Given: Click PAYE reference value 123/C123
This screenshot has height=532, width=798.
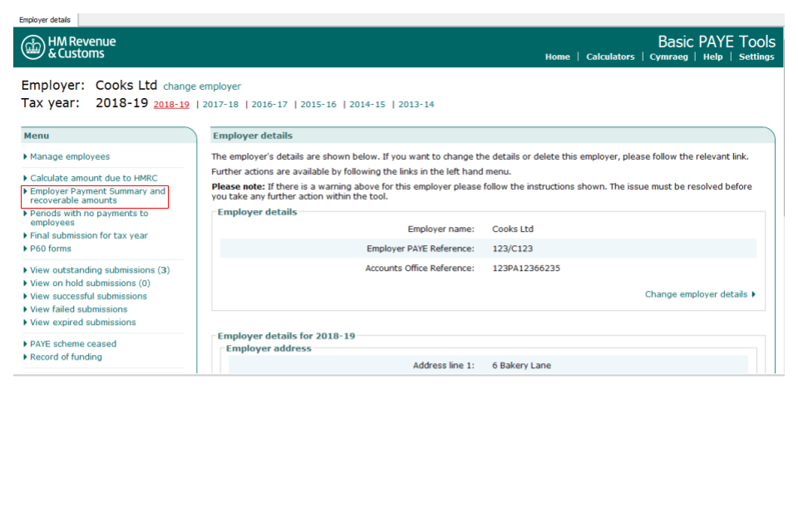Looking at the screenshot, I should click(x=513, y=249).
